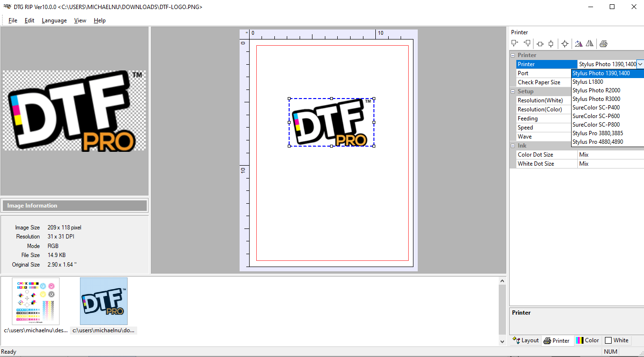Click the Mode value RGB

tap(53, 246)
